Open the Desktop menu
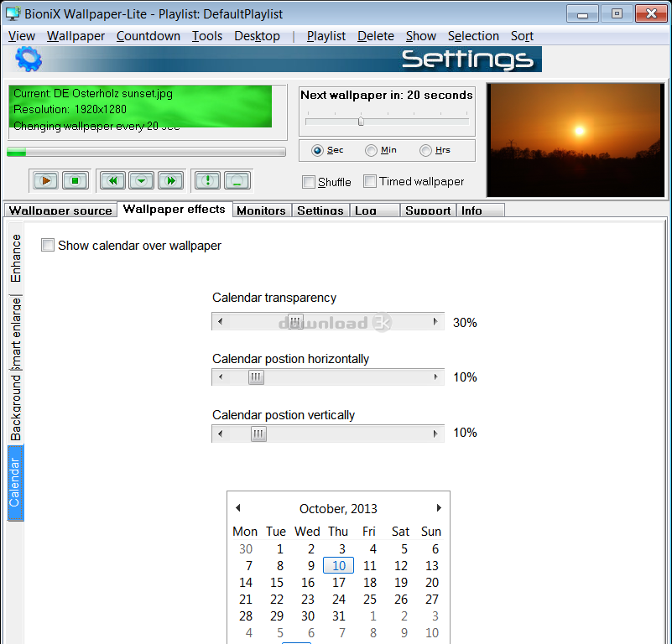 coord(258,36)
